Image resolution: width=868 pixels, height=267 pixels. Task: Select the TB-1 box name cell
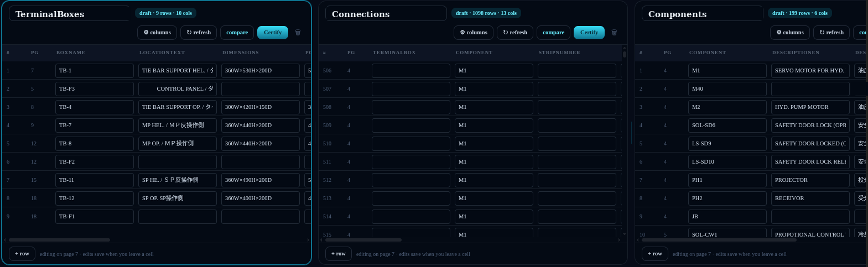95,71
